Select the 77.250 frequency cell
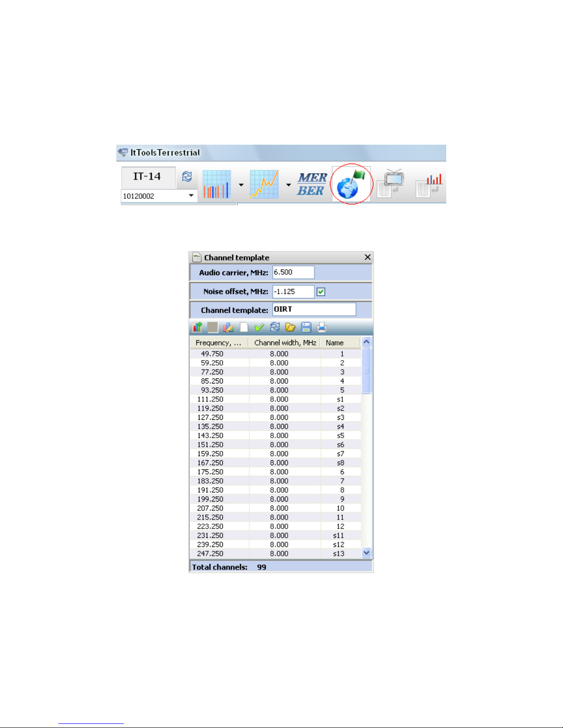Viewport: 563px width, 728px height. click(x=220, y=372)
